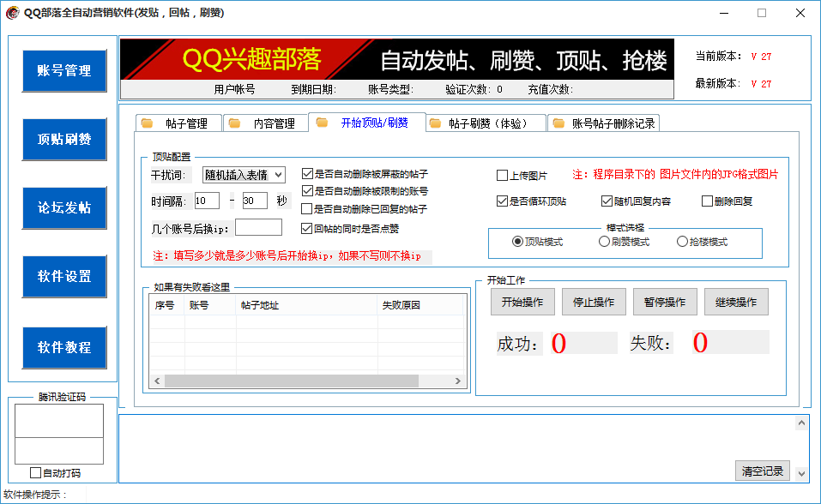Open the 干扰词 dropdown list

(277, 175)
